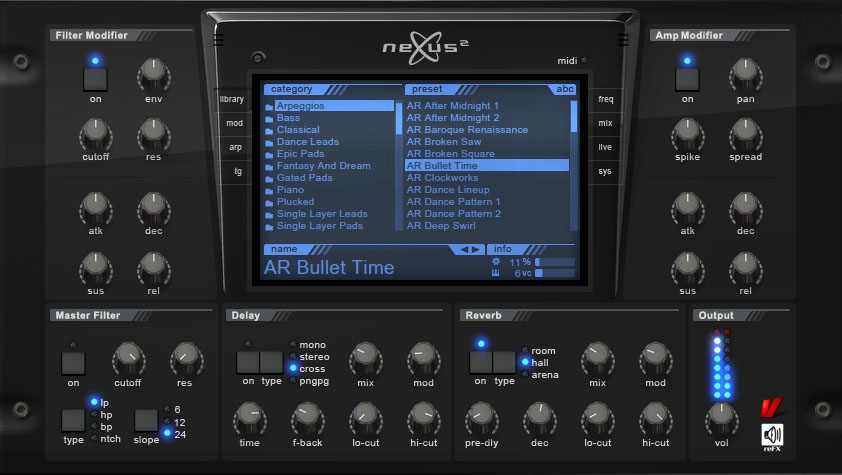Click the next preset arrow icon
This screenshot has width=842, height=475.
coord(475,249)
